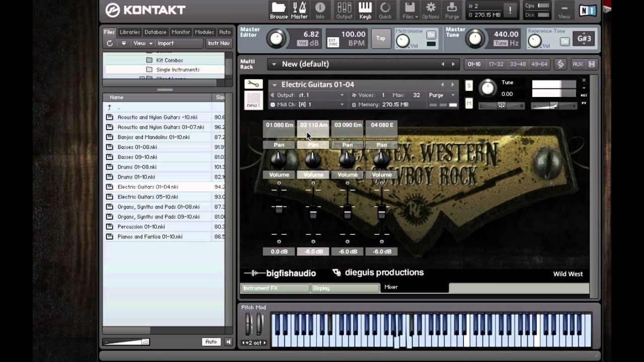
Task: Mute the Electric Guitars instrument
Action: pos(469,103)
